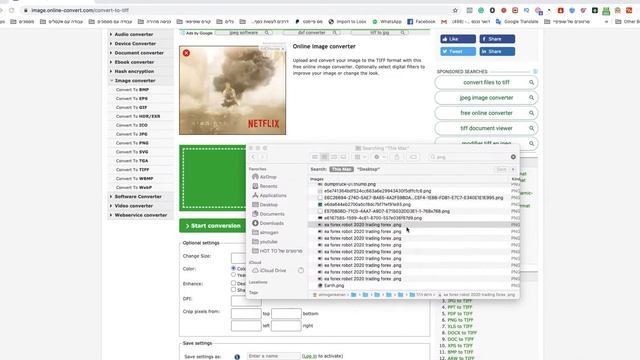This screenshot has width=640, height=360.
Task: Click the Log in link
Action: (309, 356)
